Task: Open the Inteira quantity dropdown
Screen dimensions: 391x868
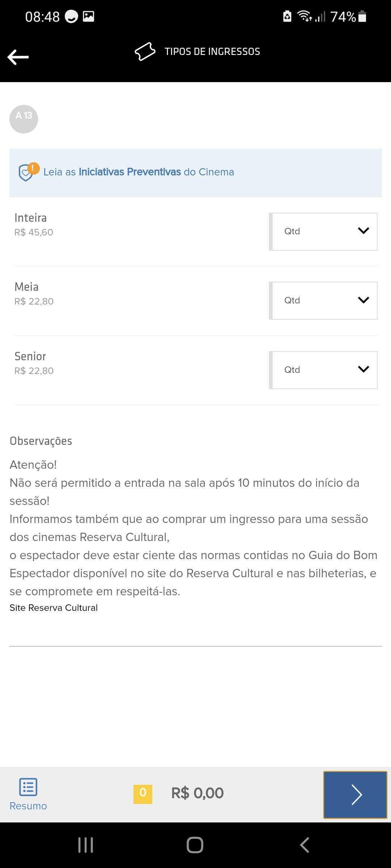Action: (x=323, y=231)
